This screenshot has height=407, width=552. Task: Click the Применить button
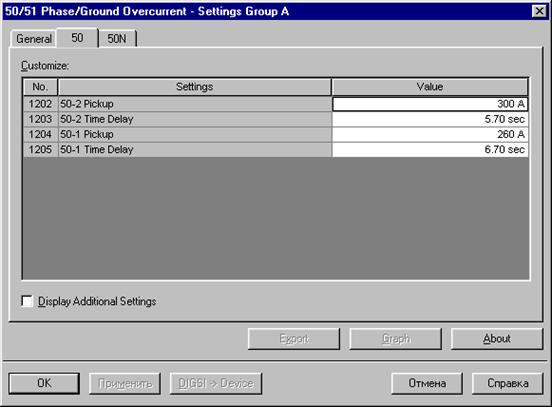125,383
